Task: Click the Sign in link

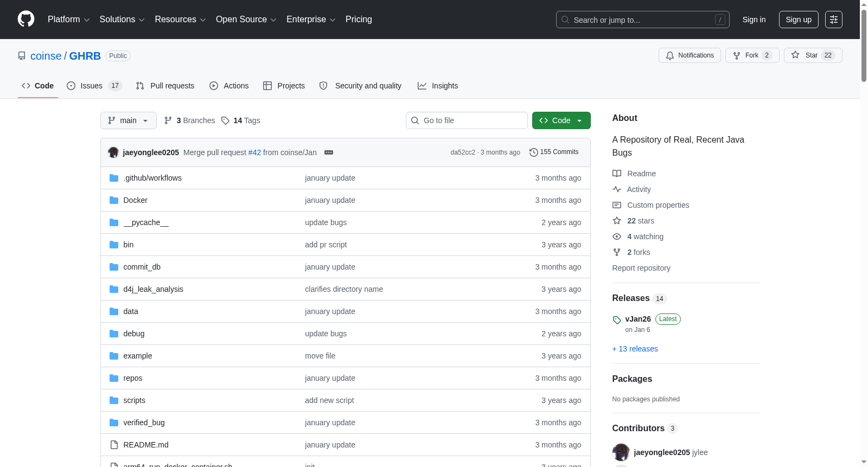Action: point(754,20)
